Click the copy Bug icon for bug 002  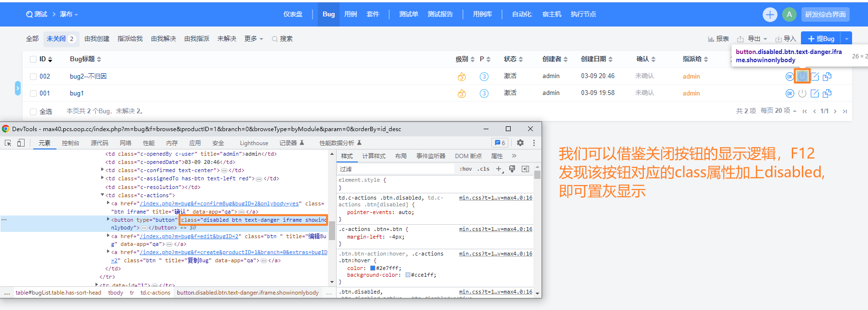pos(827,77)
